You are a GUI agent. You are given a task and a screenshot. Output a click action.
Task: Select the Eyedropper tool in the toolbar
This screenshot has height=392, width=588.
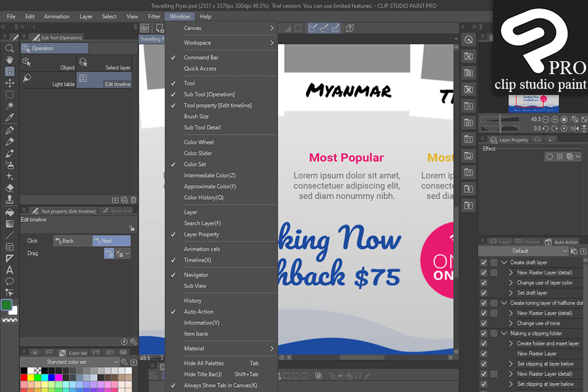coord(9,117)
